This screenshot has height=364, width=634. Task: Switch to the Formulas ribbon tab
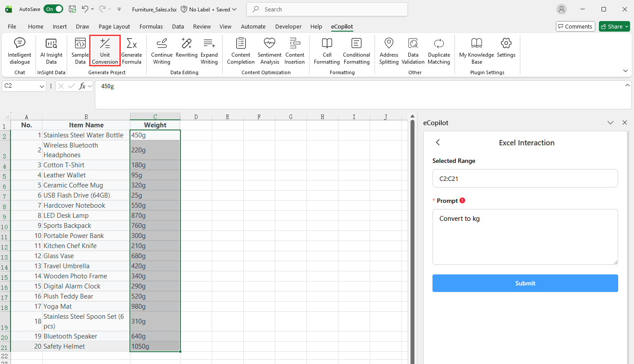tap(151, 26)
